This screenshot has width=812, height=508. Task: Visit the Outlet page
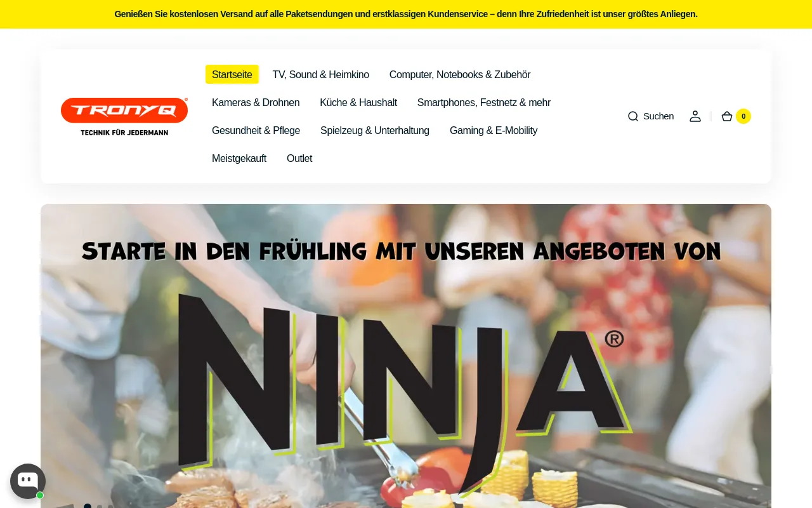[299, 158]
